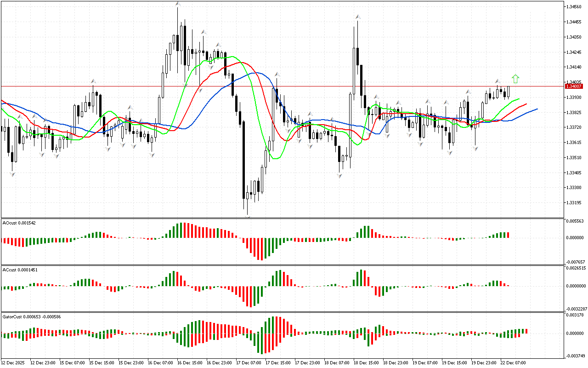Select the green Alligator lips line end

coord(519,98)
